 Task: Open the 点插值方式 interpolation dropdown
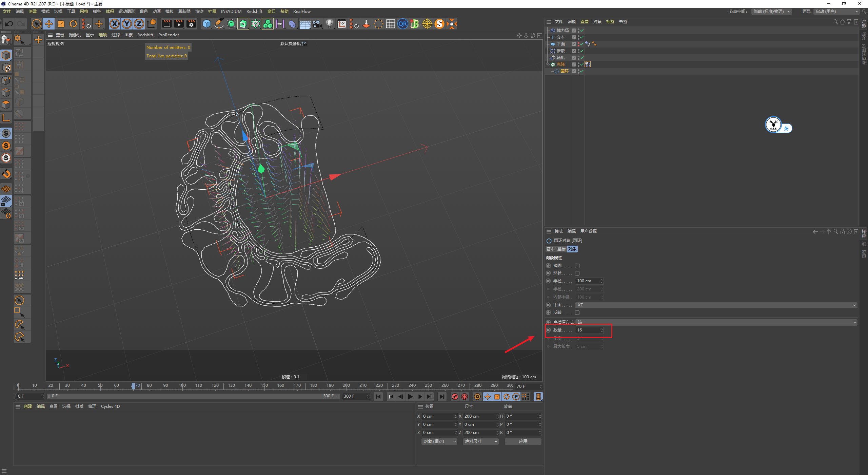tap(716, 322)
